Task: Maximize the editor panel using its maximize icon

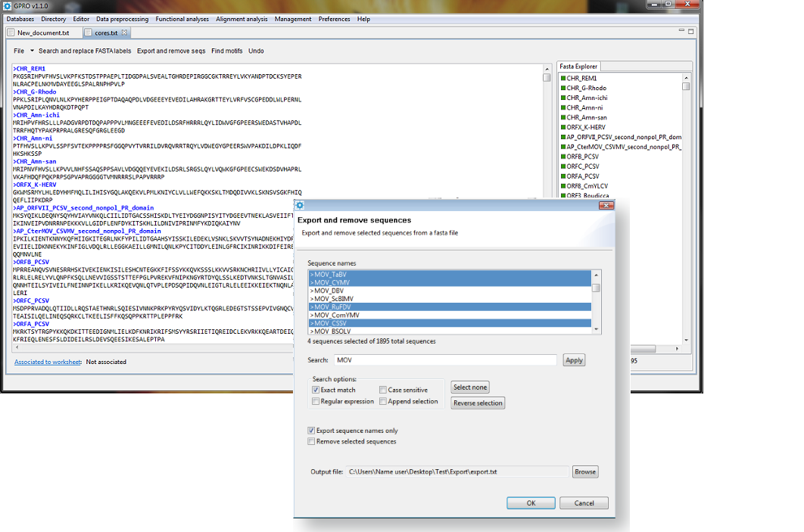Action: [690, 32]
